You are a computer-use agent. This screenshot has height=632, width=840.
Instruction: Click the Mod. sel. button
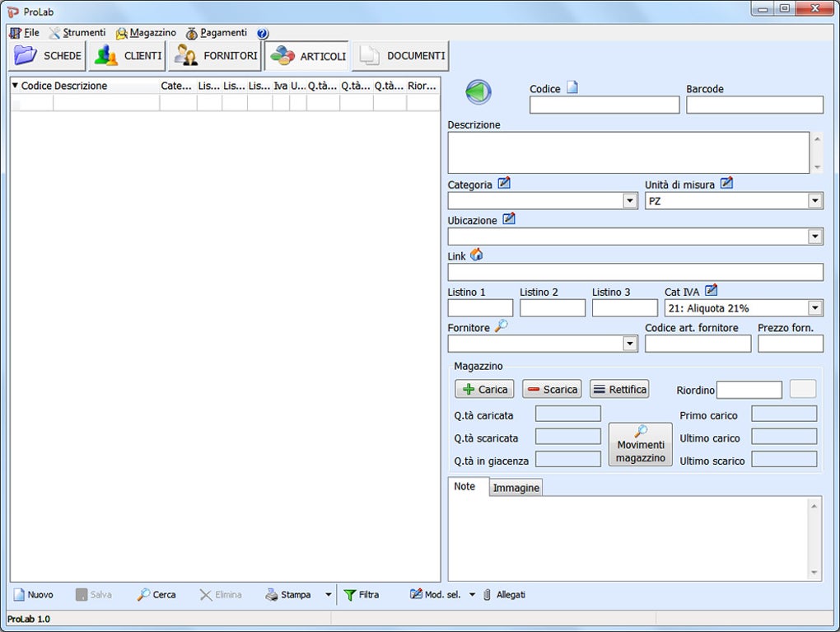point(436,594)
